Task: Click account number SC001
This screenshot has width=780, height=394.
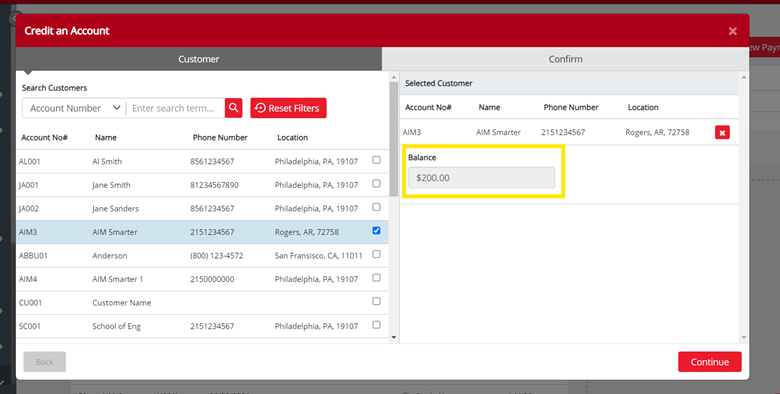Action: pyautogui.click(x=30, y=326)
